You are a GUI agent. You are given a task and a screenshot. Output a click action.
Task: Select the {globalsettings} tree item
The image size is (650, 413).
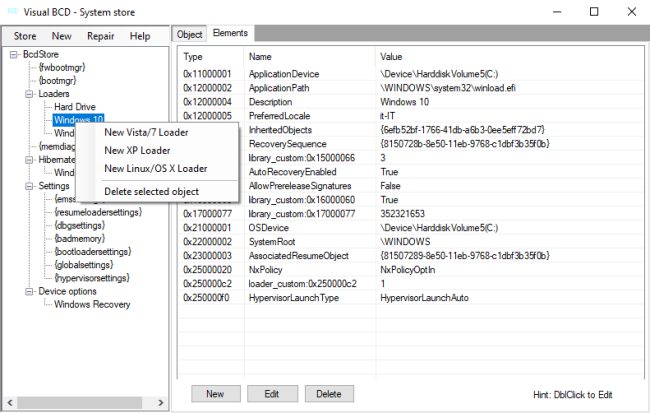(88, 265)
